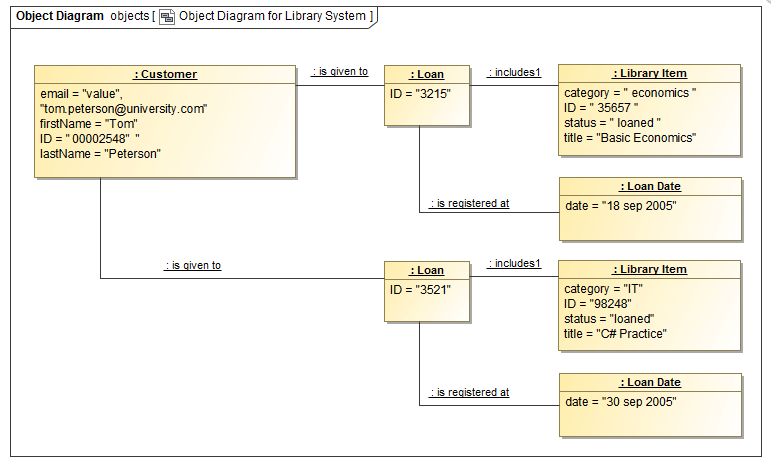Select the tom.peterson@university.com email value
This screenshot has width=771, height=467.
click(123, 108)
